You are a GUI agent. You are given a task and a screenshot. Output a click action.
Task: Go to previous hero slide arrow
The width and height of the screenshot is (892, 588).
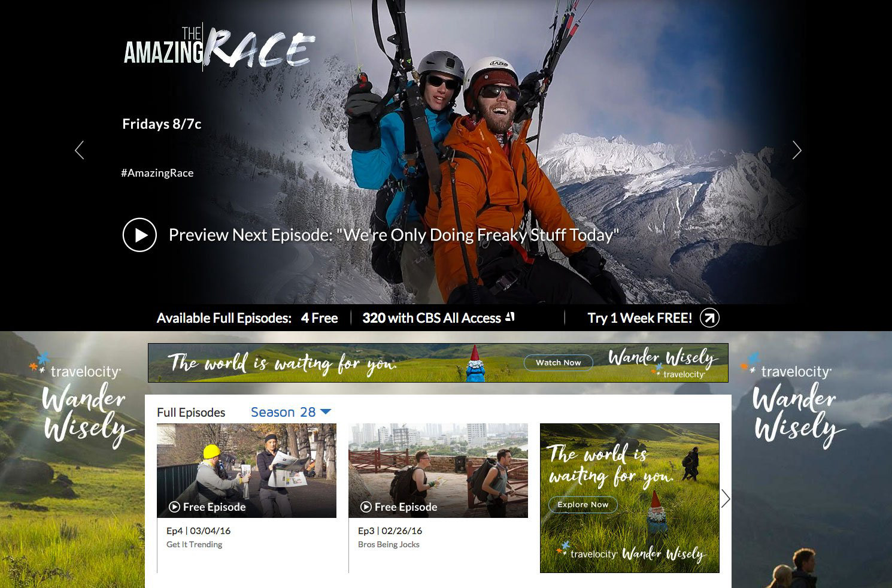click(x=79, y=150)
